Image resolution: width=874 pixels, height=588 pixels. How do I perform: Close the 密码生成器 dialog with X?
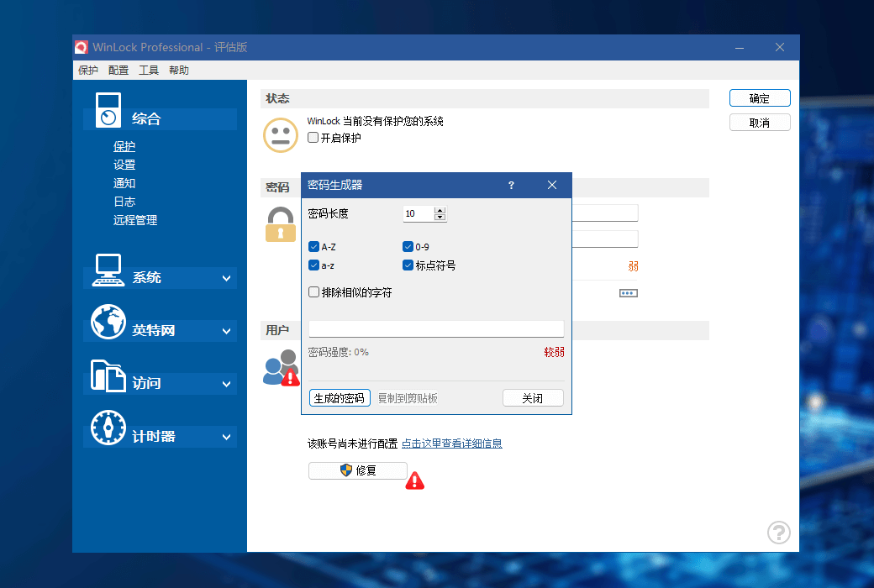[x=552, y=185]
